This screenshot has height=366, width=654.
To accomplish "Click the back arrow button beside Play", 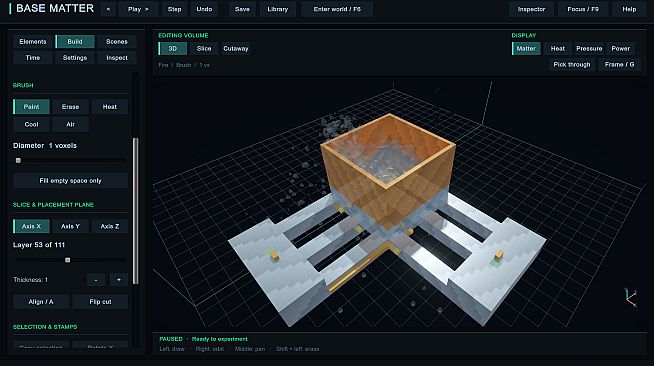I will click(x=108, y=9).
